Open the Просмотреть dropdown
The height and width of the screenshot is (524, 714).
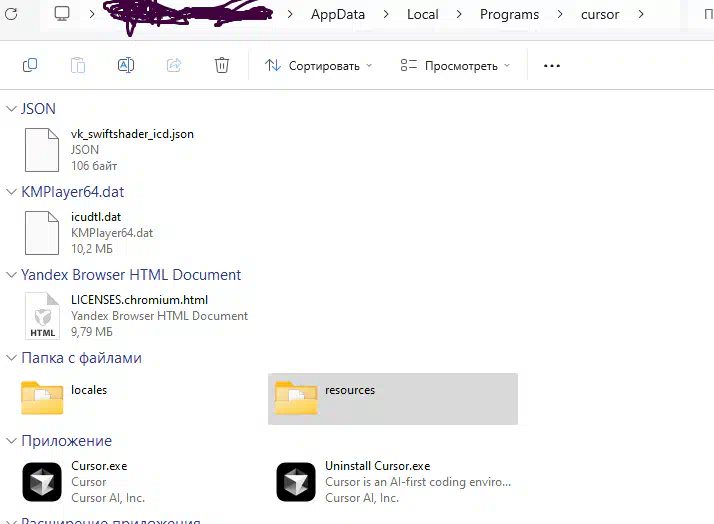pyautogui.click(x=455, y=66)
